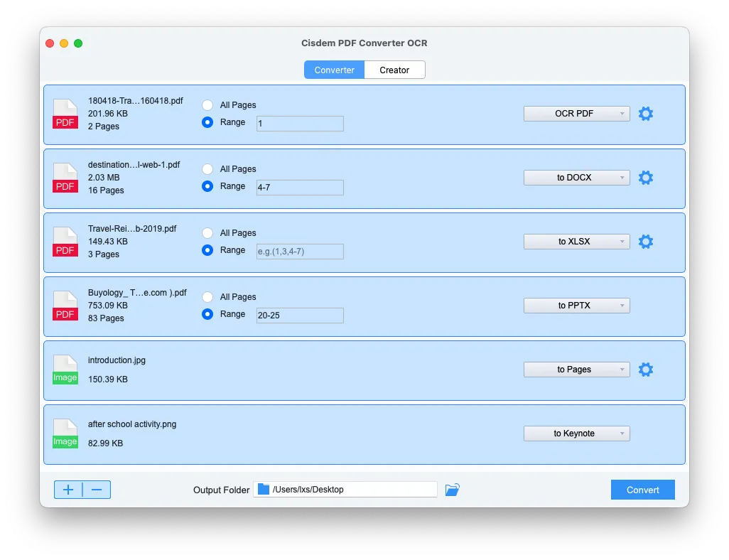Switch to the Creator tab
Screen dimensions: 729x560
tap(394, 70)
